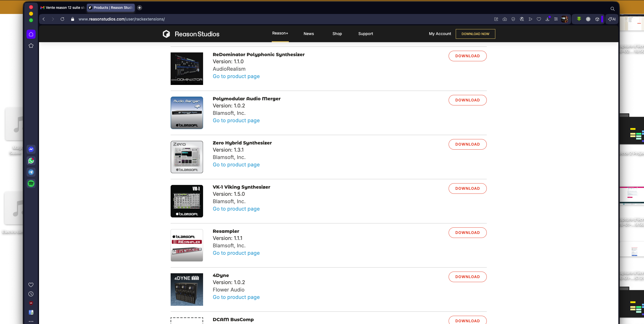The width and height of the screenshot is (644, 324).
Task: Click the Reason Studios logo
Action: [191, 34]
